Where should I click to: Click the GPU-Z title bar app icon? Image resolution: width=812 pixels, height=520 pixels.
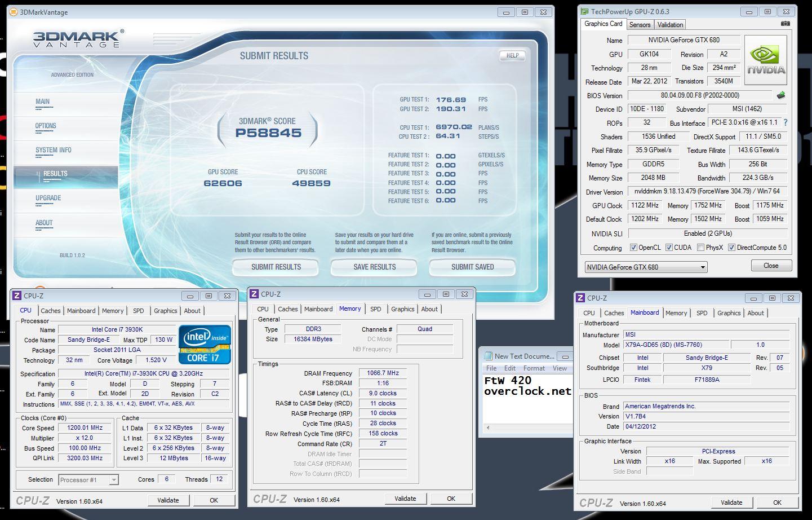tap(584, 11)
